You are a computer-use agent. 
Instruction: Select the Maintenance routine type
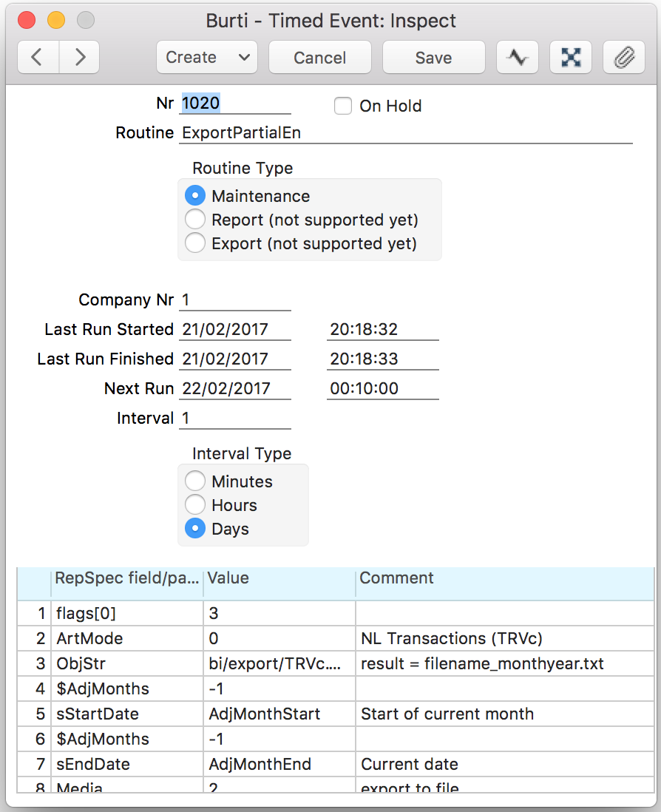point(195,196)
